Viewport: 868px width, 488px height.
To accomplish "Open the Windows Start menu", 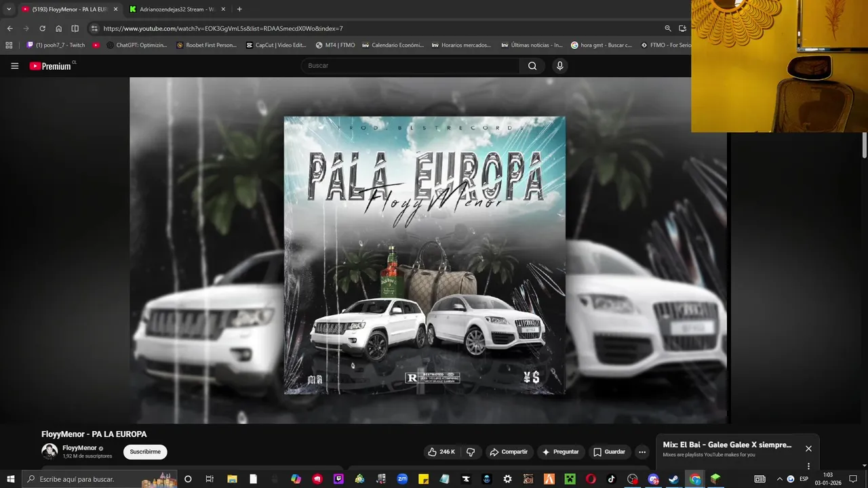I will tap(10, 479).
